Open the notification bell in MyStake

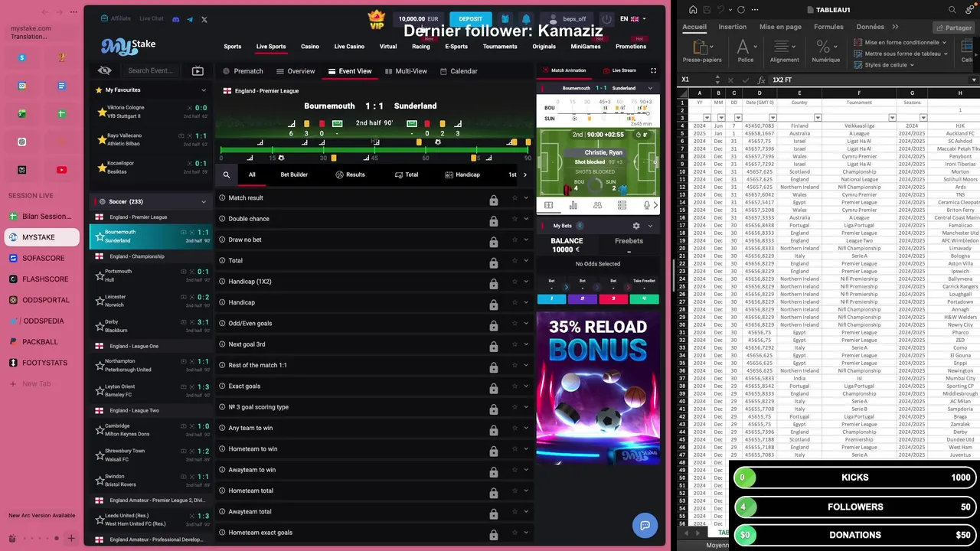tap(526, 19)
